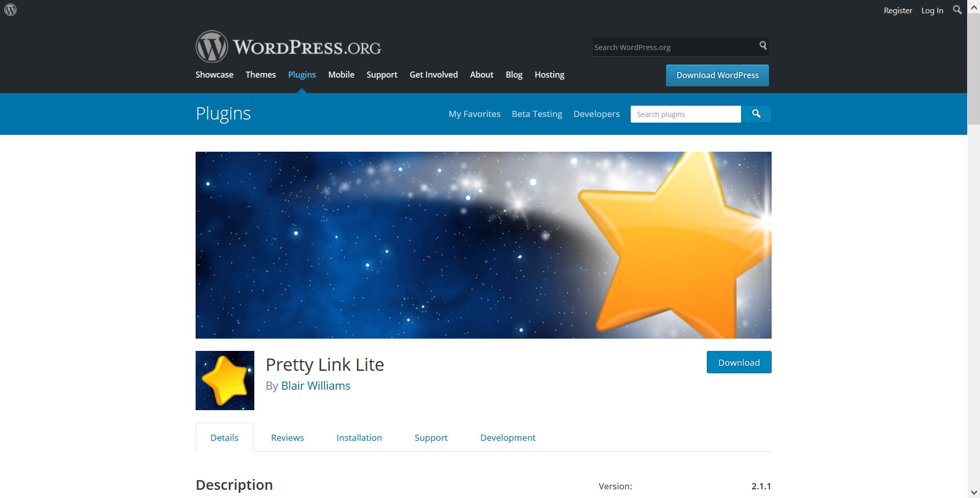Click the WordPress admin bar logo icon
The height and width of the screenshot is (498, 980).
point(10,10)
